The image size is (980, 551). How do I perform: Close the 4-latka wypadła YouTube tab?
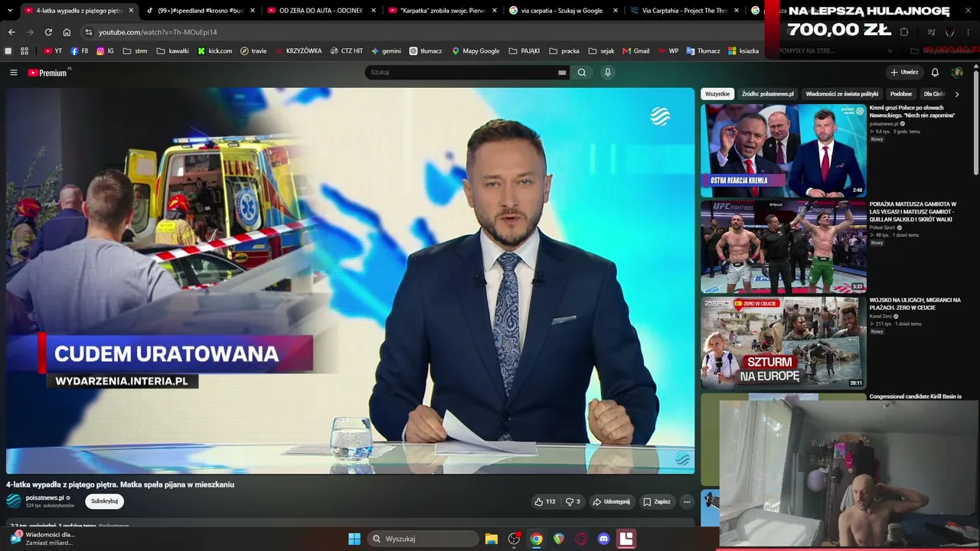coord(131,11)
